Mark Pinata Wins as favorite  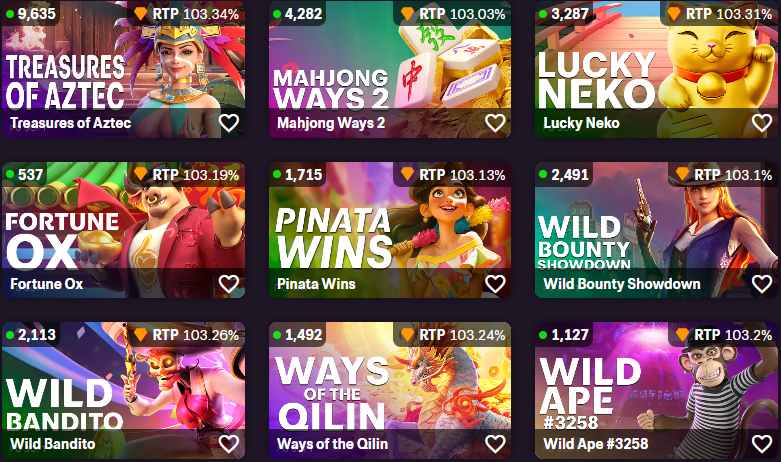click(495, 284)
